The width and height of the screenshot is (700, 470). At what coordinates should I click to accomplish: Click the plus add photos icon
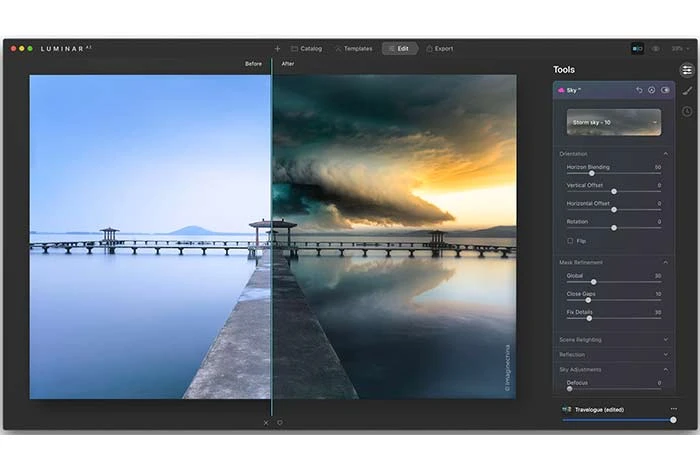tap(277, 48)
